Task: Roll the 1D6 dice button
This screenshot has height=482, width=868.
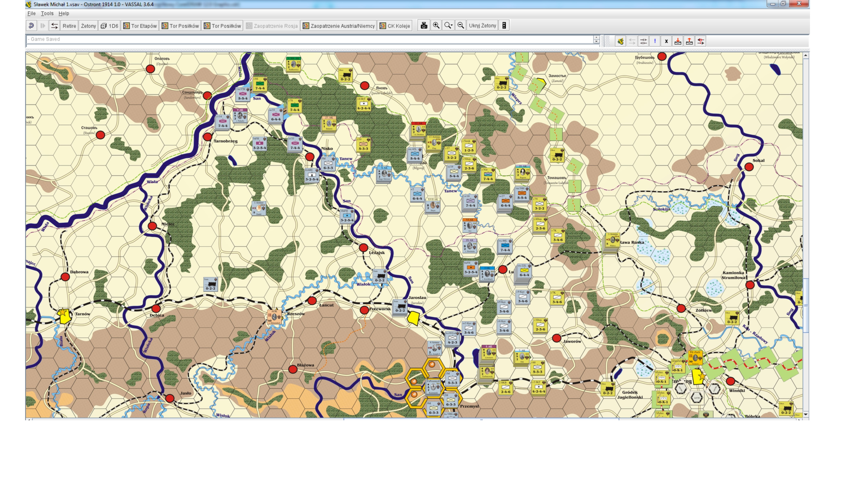Action: pyautogui.click(x=110, y=26)
